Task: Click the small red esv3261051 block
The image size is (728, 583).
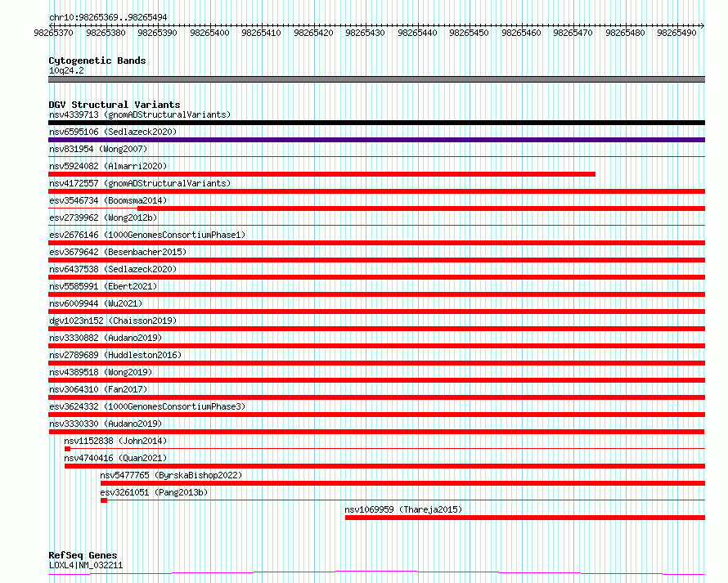Action: [104, 500]
